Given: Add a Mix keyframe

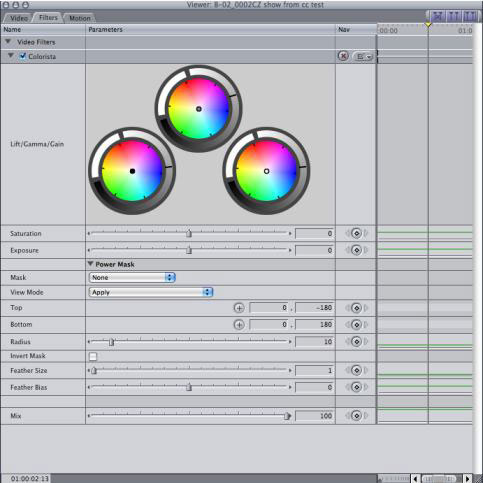Looking at the screenshot, I should pyautogui.click(x=356, y=416).
